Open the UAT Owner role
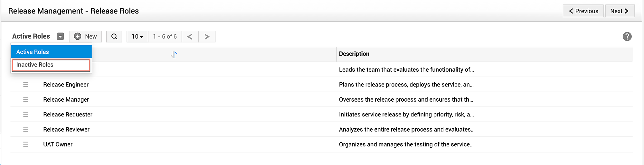The width and height of the screenshot is (644, 165). (58, 144)
